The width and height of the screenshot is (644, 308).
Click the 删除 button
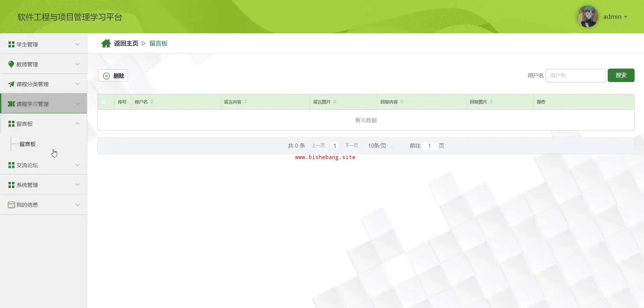point(113,76)
